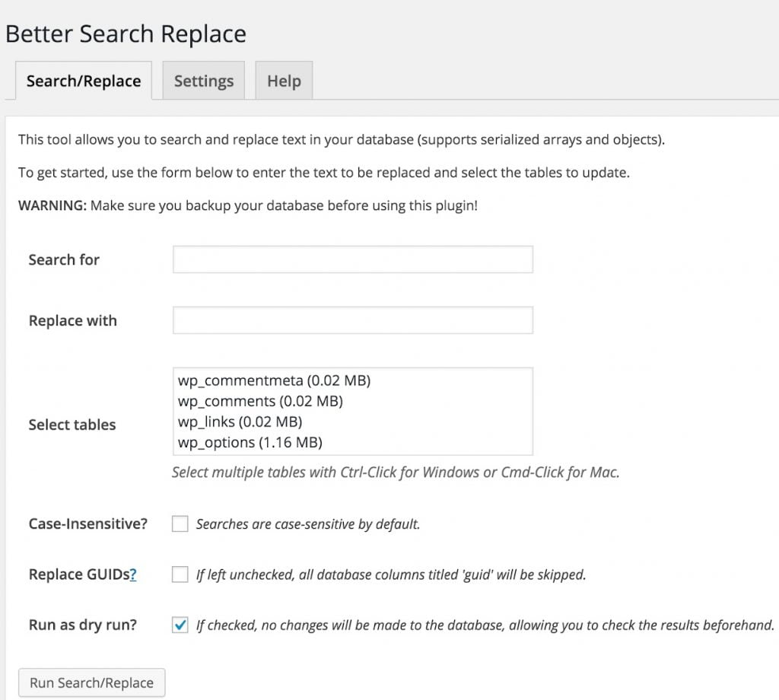Click into the Search for text field

coord(352,259)
